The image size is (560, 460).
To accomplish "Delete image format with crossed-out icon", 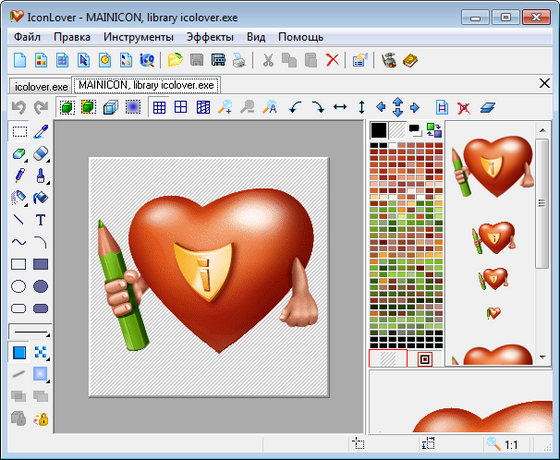I will pos(464,107).
